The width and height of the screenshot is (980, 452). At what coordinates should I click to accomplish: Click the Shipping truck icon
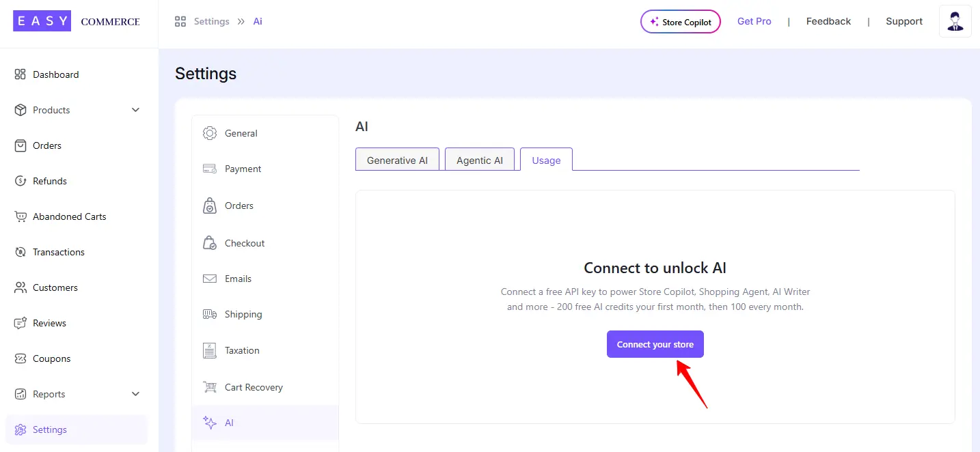(x=210, y=314)
